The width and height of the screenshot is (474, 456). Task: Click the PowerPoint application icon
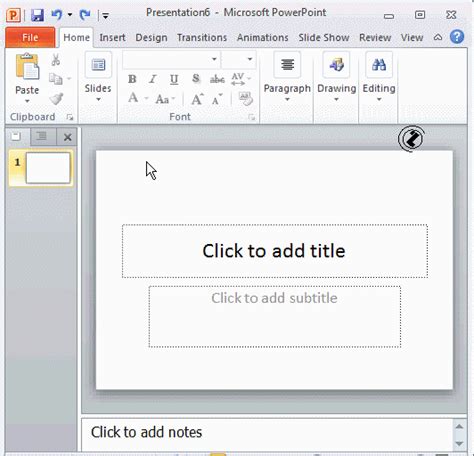[14, 15]
